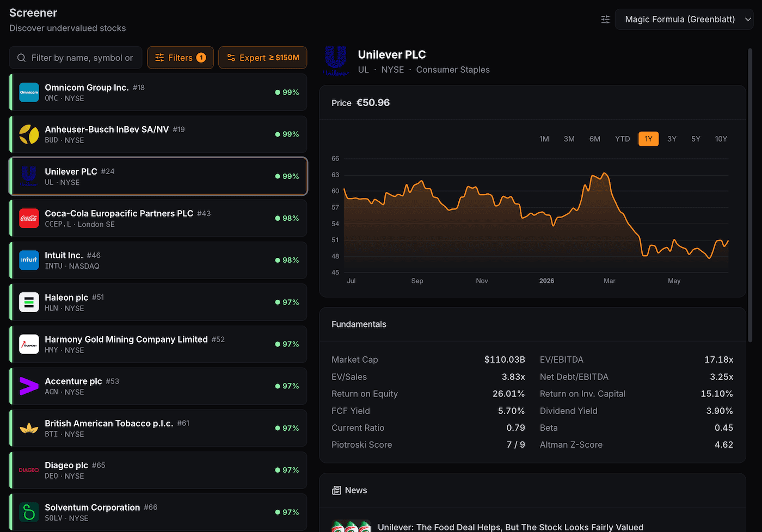Open the Accenture plc #53 row
762x532 pixels.
[158, 386]
